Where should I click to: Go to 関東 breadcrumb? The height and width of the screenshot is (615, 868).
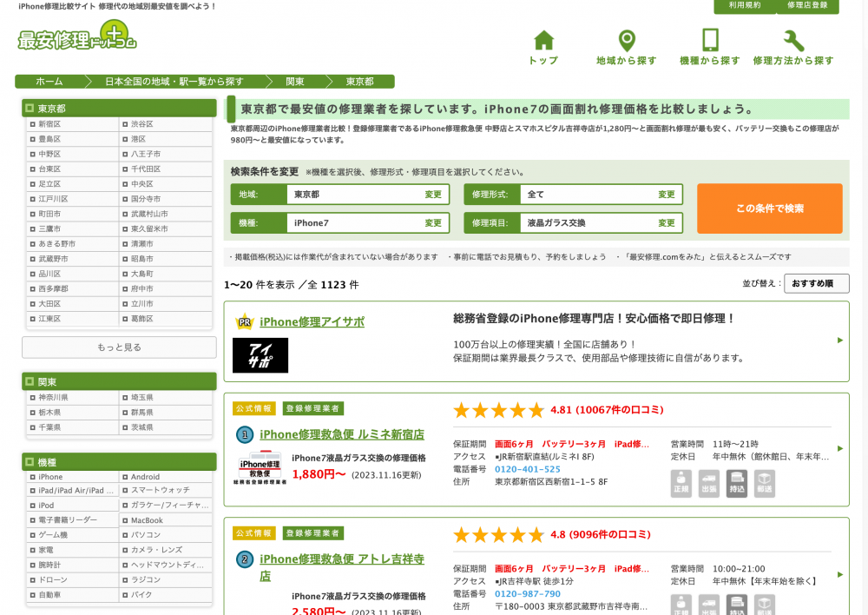pyautogui.click(x=294, y=82)
